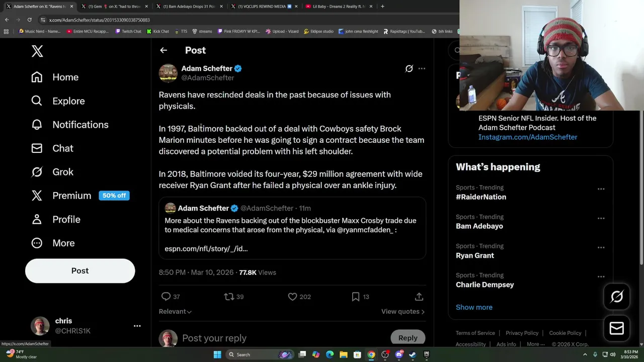
Task: Click the reply comment icon with 37
Action: 166,297
